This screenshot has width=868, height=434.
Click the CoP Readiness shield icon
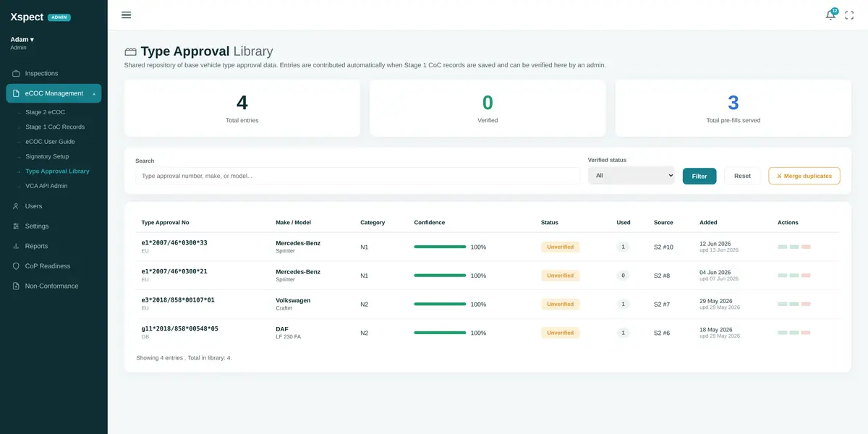point(16,266)
